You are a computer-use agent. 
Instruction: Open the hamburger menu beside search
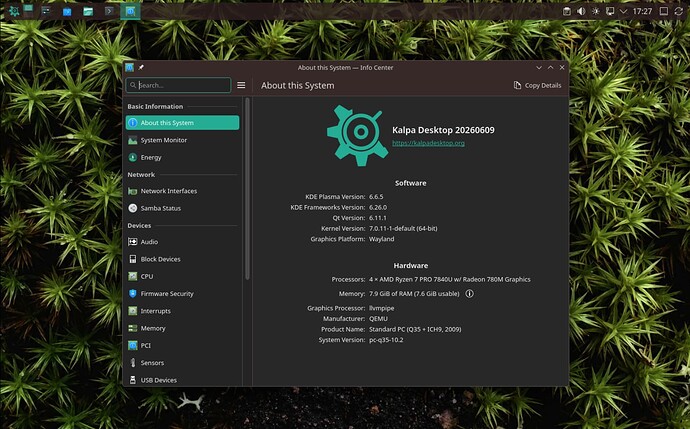(x=241, y=85)
